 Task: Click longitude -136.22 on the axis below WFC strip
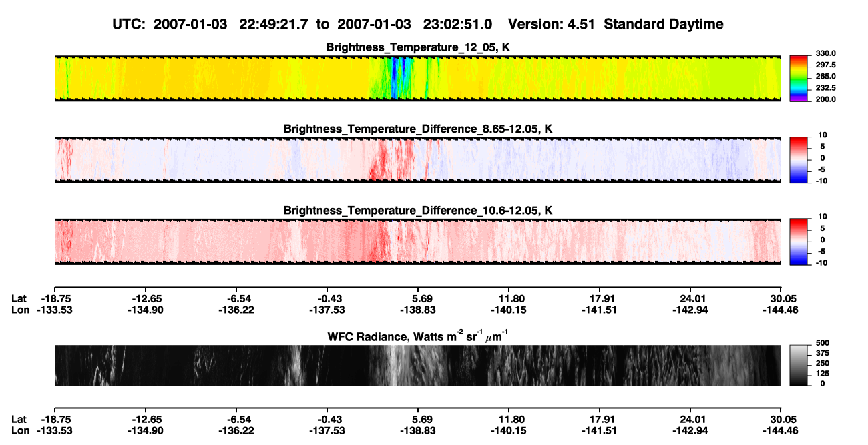[236, 430]
